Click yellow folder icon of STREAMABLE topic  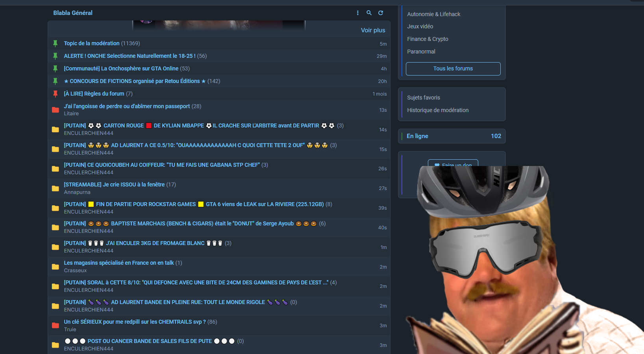tap(56, 188)
